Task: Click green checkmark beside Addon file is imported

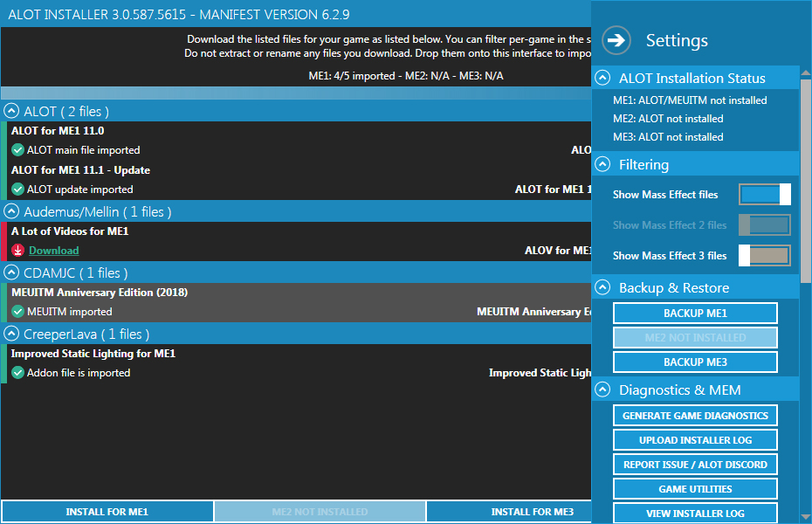Action: click(18, 373)
